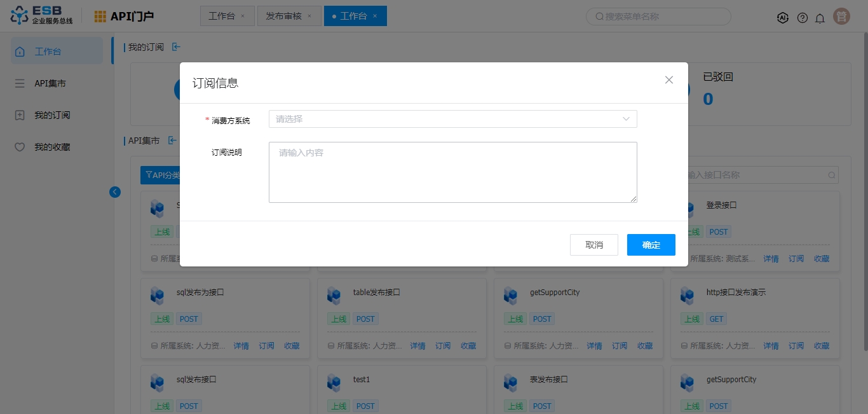Click the 取消 button
This screenshot has width=868, height=414.
[593, 245]
